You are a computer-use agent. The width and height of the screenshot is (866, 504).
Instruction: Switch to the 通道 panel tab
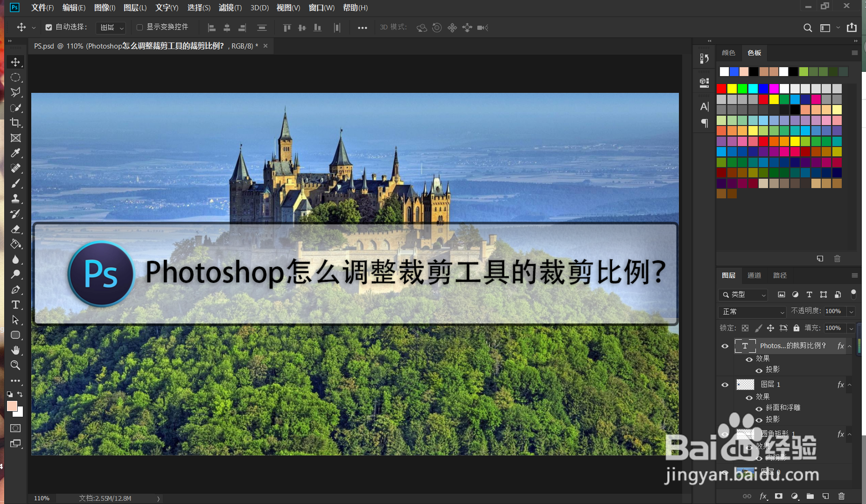point(754,275)
